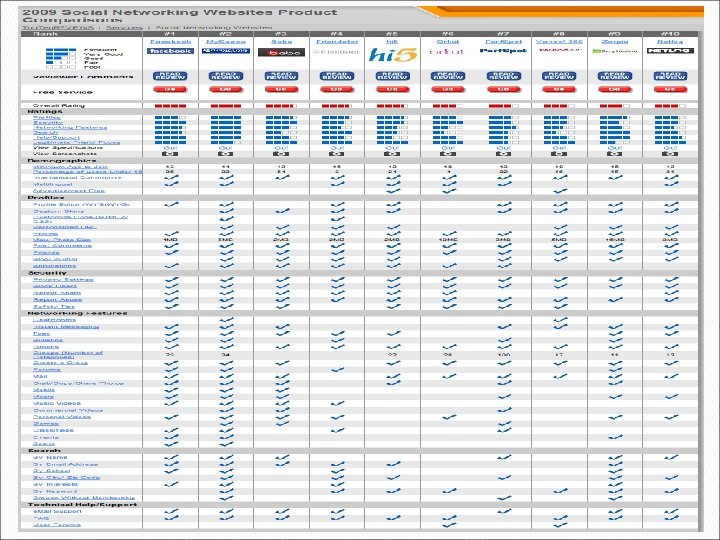Open View Specifications Go link for Zorpia
The height and width of the screenshot is (540, 720).
(x=615, y=148)
